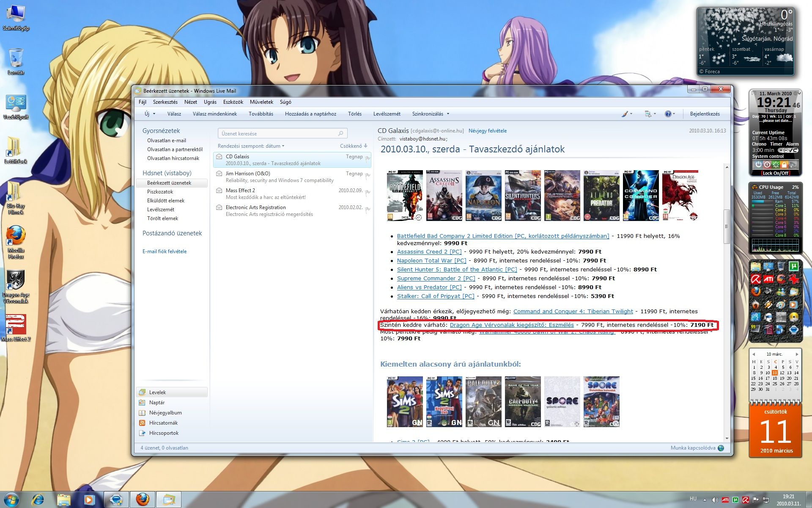This screenshot has width=812, height=508.
Task: Open the Assassins Creed 2 [PC] link
Action: point(429,251)
